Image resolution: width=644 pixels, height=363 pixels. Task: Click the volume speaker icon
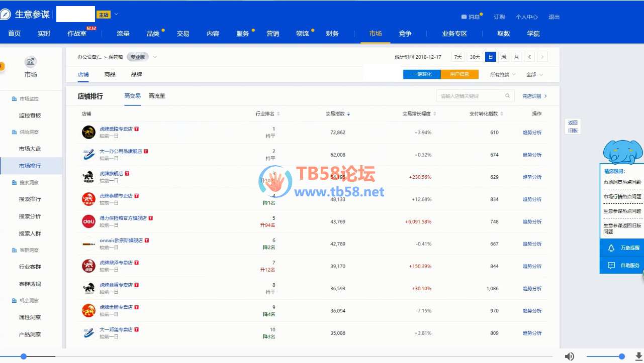click(x=569, y=356)
